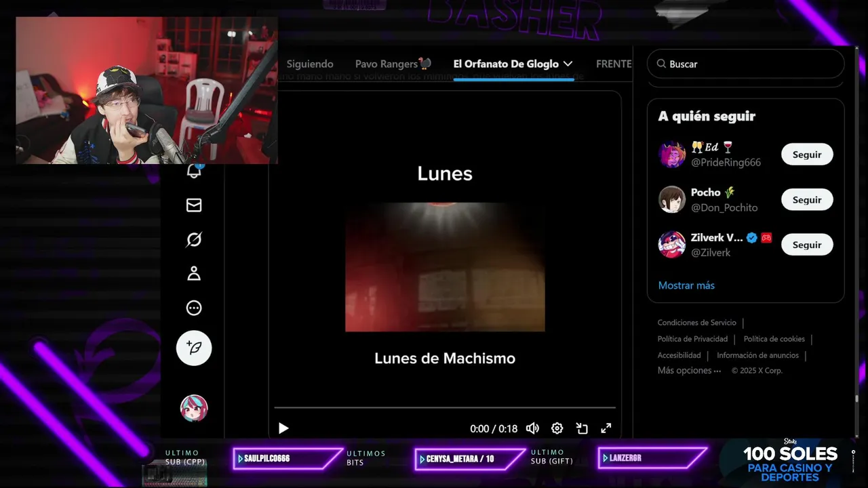Click the video thumbnail image
The image size is (868, 488).
click(x=445, y=267)
